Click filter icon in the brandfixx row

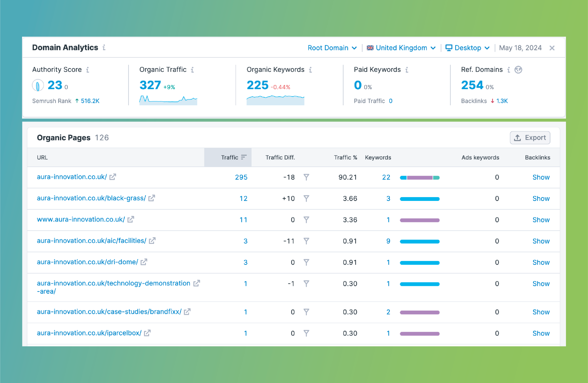(x=306, y=312)
